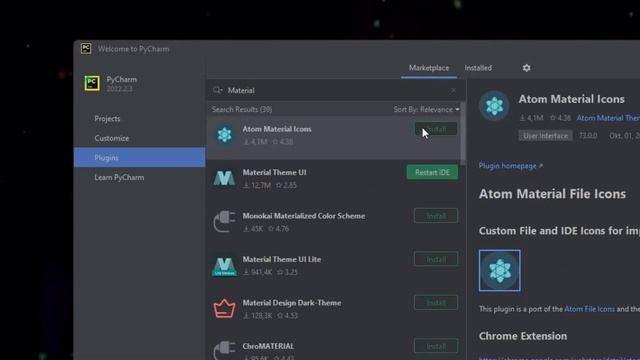
Task: Click the plugin list scrollbar
Action: 463,133
